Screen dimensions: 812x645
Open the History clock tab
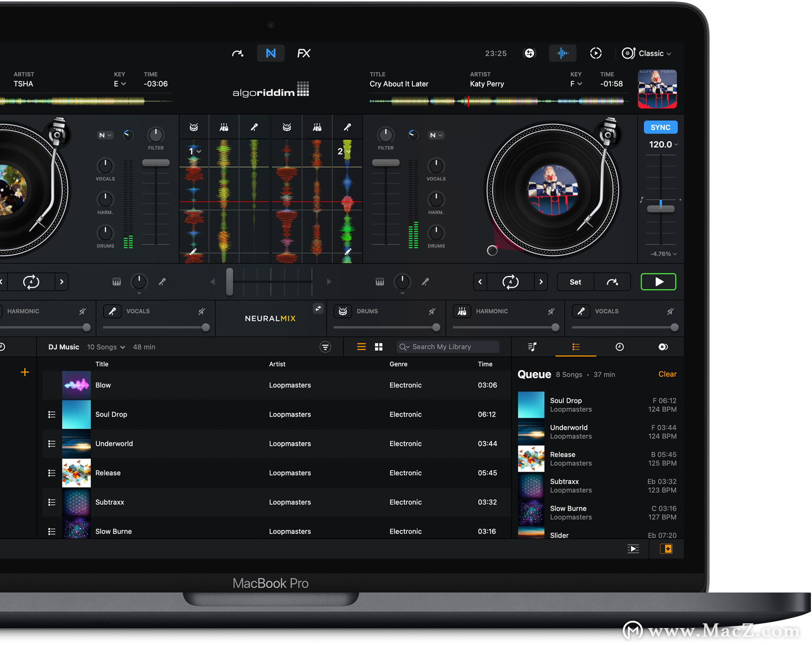click(x=620, y=347)
